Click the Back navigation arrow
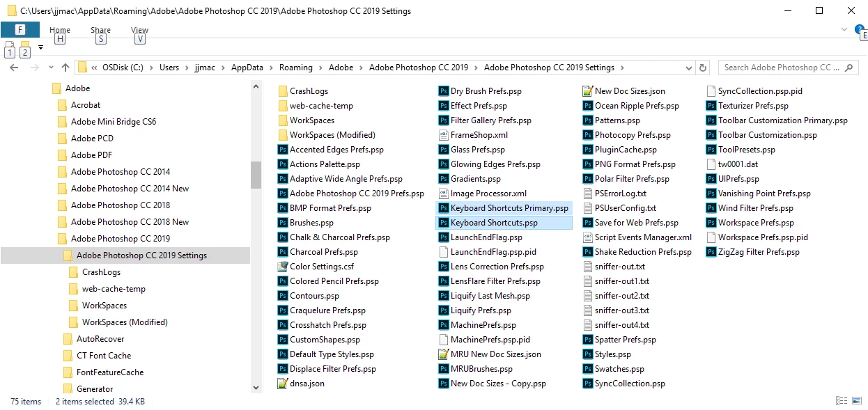This screenshot has height=410, width=868. [13, 68]
